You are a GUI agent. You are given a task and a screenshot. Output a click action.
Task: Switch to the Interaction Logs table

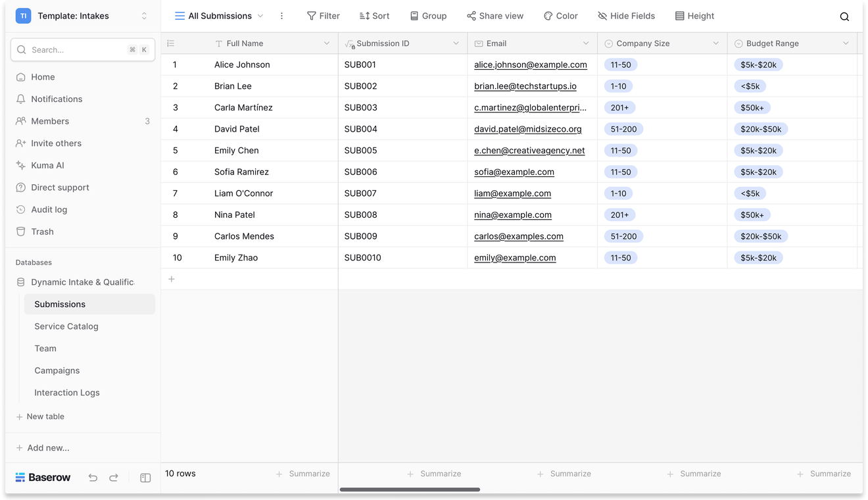click(67, 393)
